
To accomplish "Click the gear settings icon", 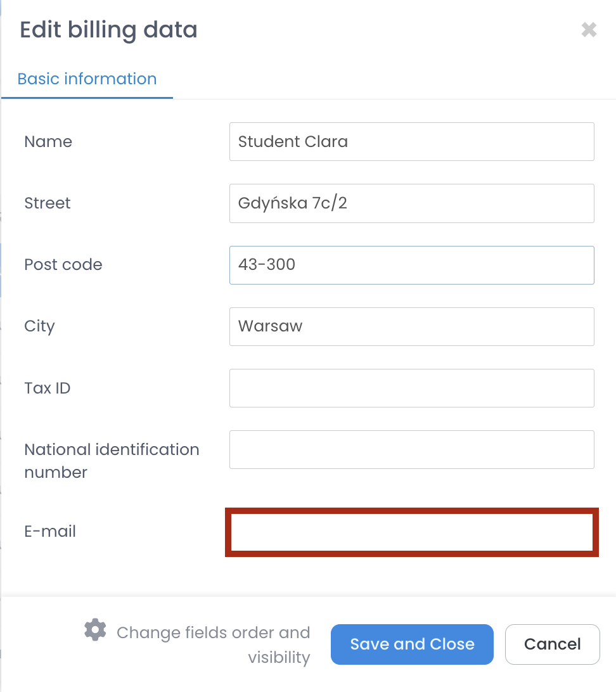I will [x=95, y=630].
